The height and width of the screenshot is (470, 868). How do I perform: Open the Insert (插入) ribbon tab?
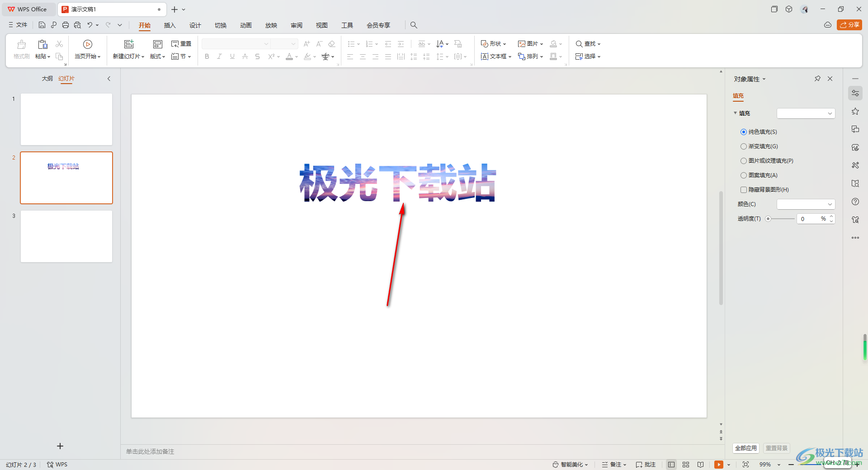point(170,25)
